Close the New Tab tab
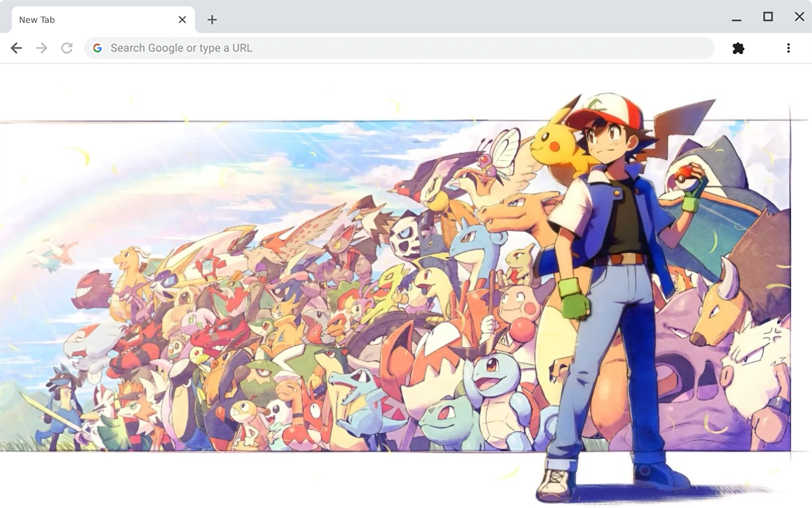 tap(183, 20)
